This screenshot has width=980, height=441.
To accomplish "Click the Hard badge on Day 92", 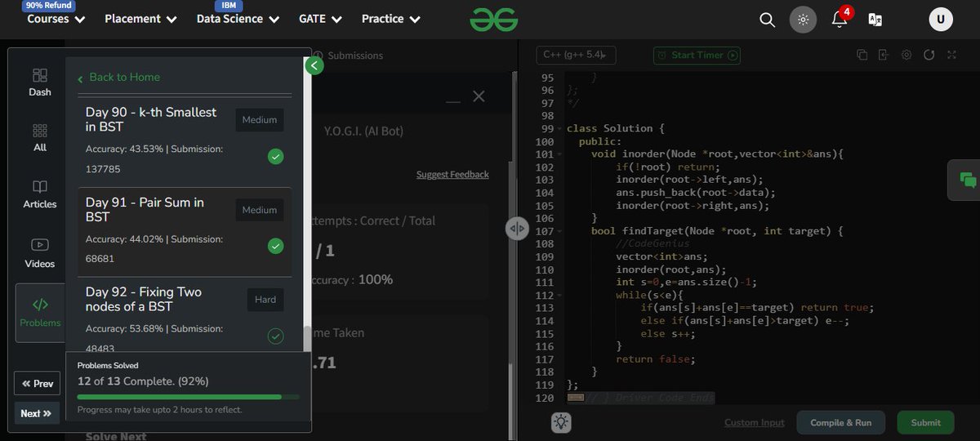I will (265, 300).
